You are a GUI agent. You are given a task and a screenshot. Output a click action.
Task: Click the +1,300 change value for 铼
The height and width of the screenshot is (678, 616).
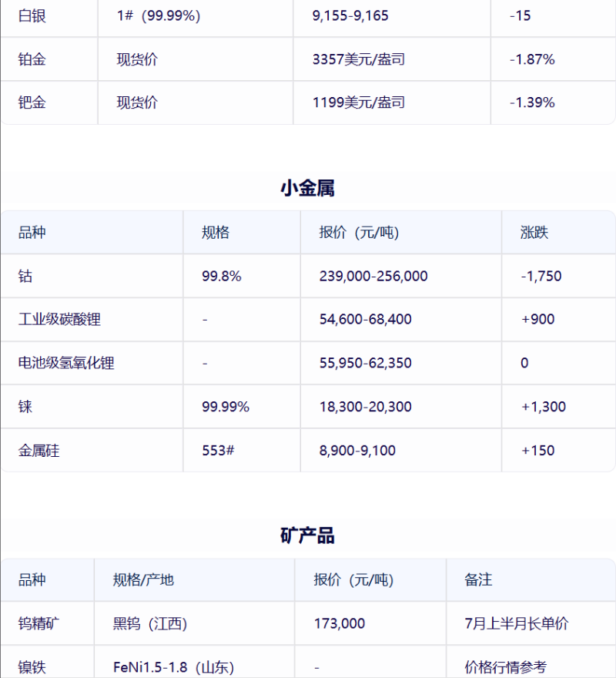[544, 407]
